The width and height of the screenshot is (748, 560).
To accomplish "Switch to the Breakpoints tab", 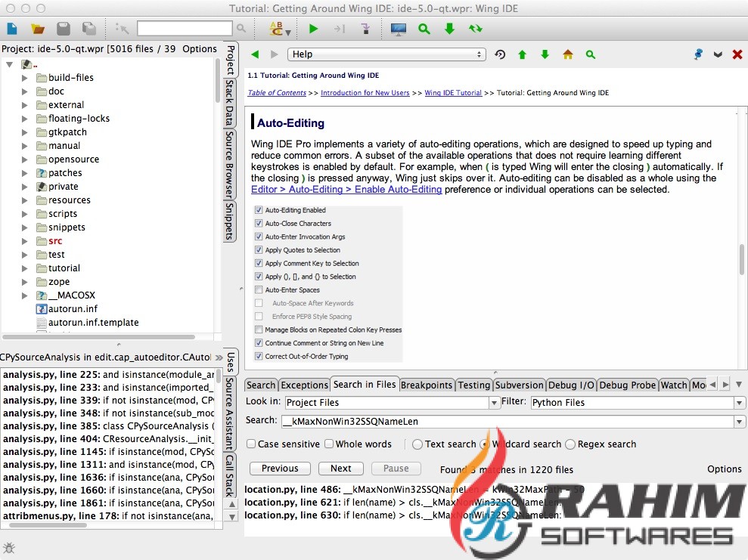I will (x=427, y=385).
